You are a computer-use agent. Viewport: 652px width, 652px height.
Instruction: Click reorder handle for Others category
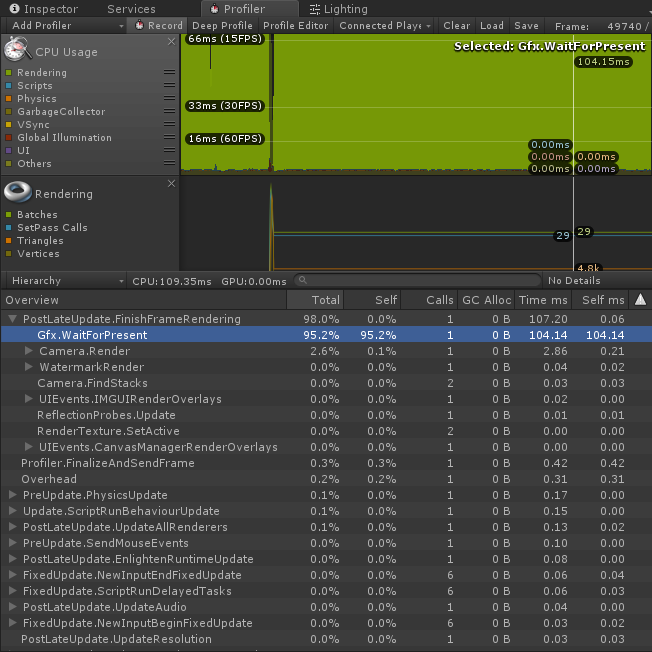pyautogui.click(x=169, y=163)
